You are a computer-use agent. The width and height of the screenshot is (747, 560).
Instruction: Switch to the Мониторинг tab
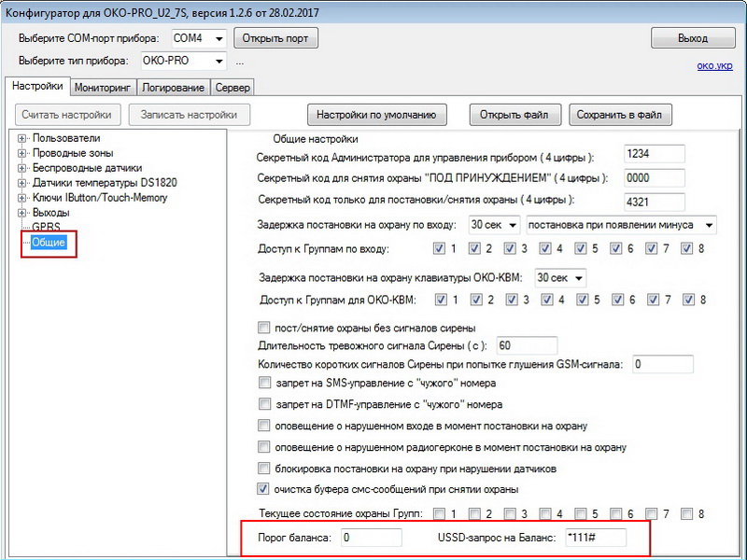[103, 88]
